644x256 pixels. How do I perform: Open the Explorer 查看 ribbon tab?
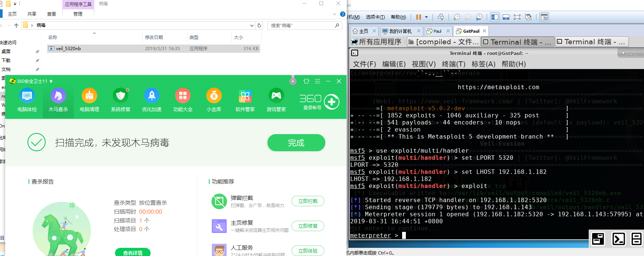52,14
